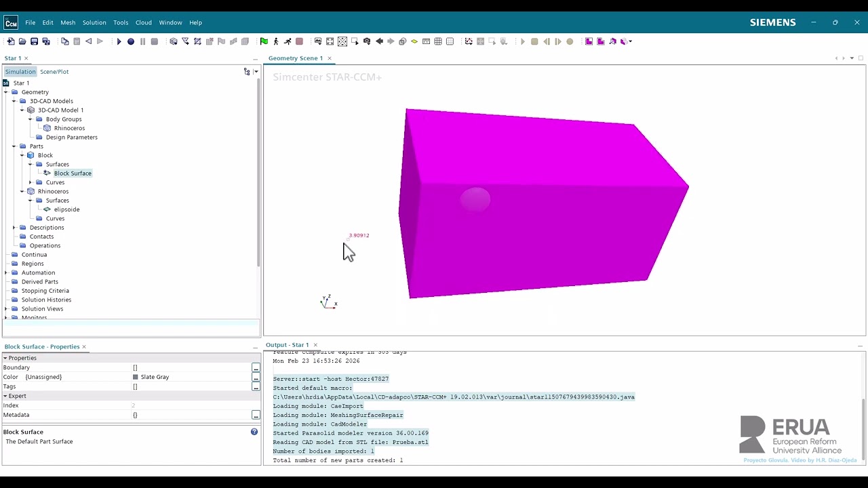Open the Edit menu

(x=47, y=22)
